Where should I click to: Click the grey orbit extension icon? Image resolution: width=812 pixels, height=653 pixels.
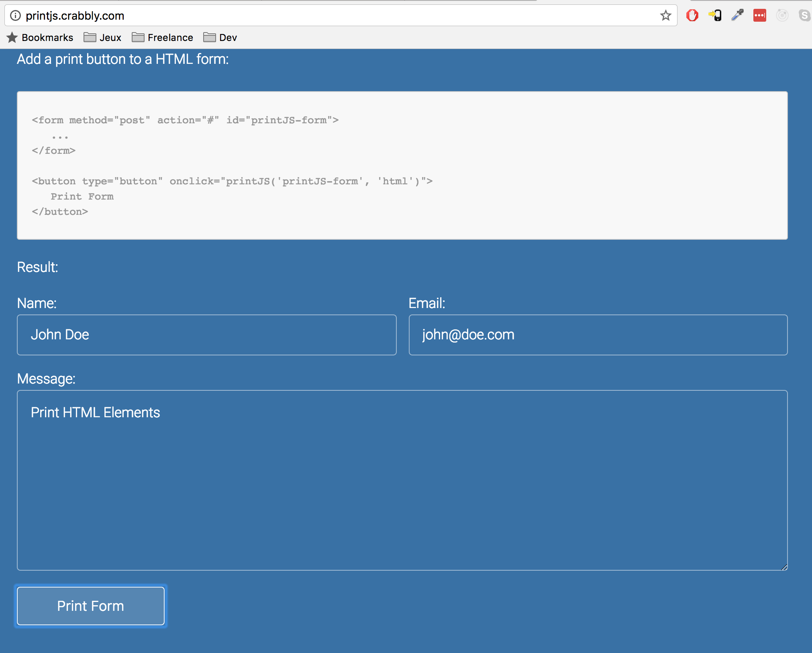tap(782, 16)
